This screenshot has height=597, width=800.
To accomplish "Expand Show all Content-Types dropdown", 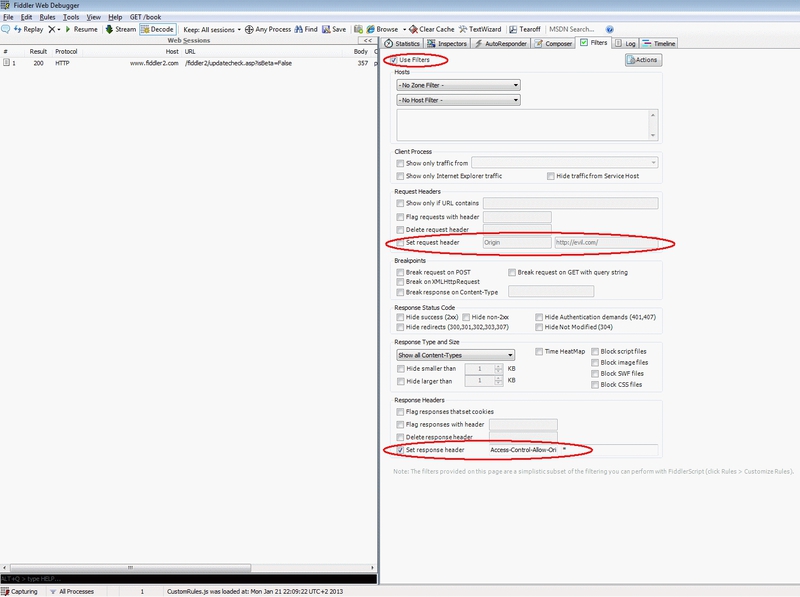I will [456, 355].
